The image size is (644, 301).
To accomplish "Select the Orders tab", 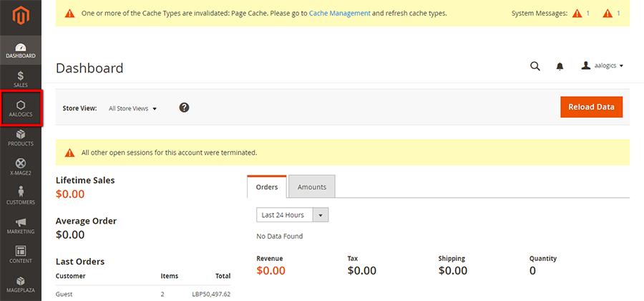I will point(267,187).
